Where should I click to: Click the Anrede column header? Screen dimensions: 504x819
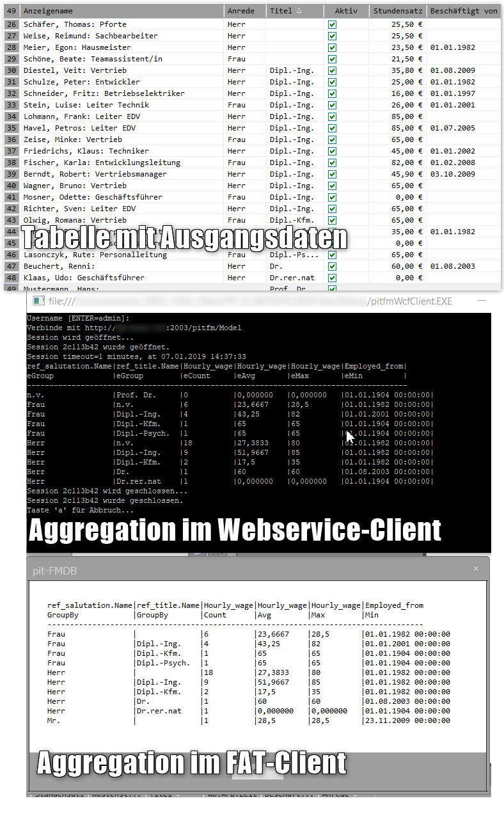[245, 11]
